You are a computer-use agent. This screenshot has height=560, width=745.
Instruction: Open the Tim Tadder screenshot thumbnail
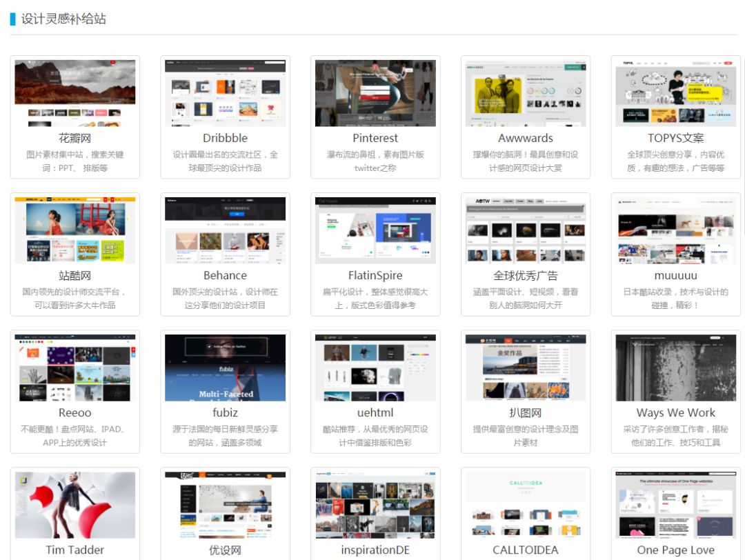[x=75, y=505]
